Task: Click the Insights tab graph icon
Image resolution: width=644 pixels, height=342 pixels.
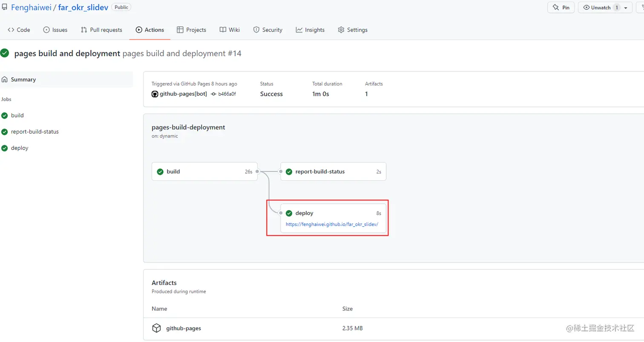Action: [299, 30]
